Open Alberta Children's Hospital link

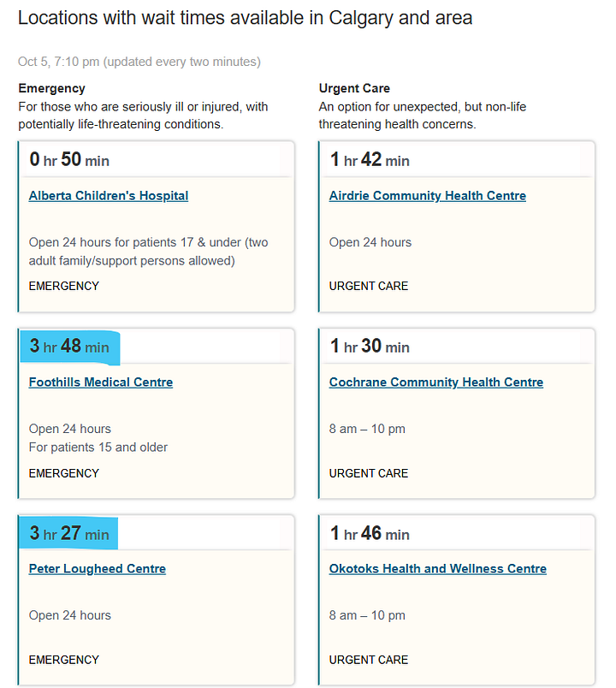pyautogui.click(x=109, y=196)
